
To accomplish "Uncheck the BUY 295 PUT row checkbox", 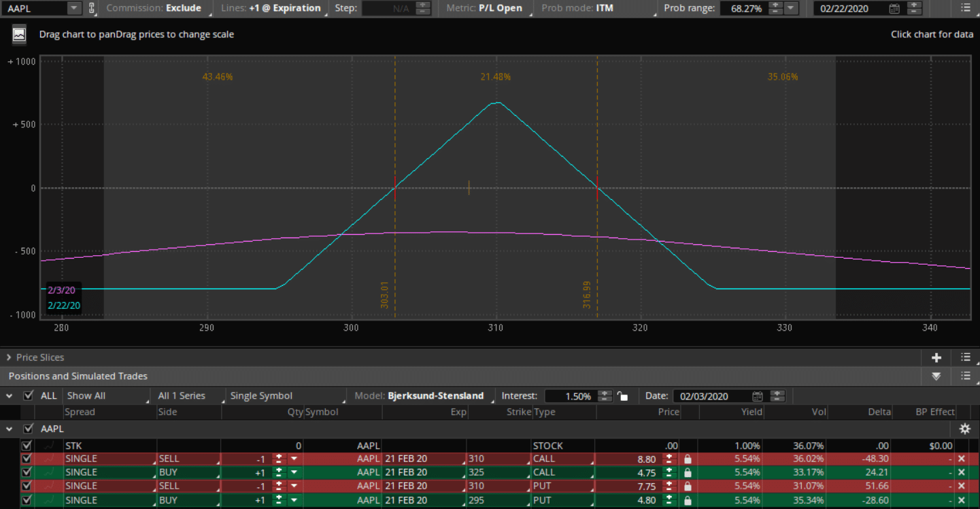I will click(27, 499).
